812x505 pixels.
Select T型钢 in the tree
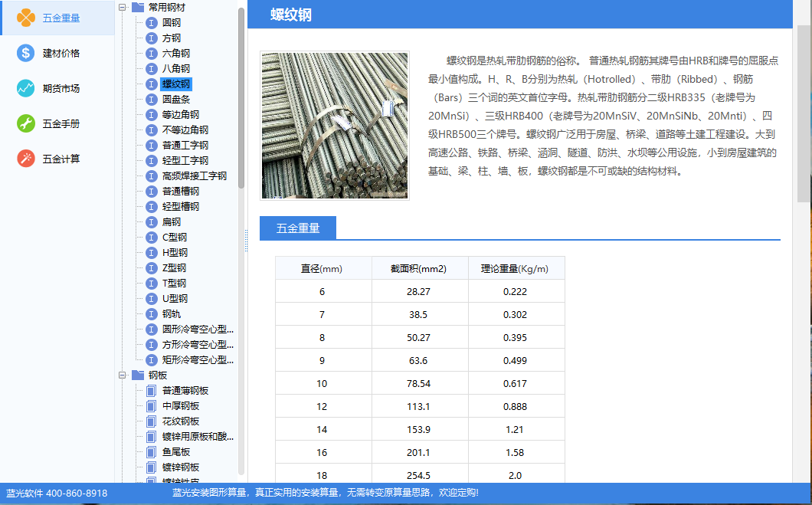click(174, 284)
